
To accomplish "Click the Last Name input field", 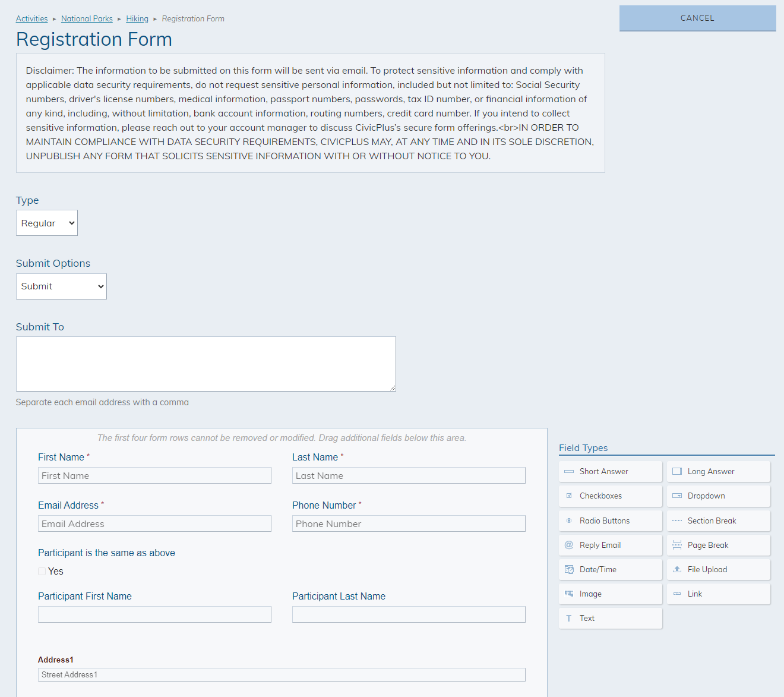I will [x=409, y=475].
